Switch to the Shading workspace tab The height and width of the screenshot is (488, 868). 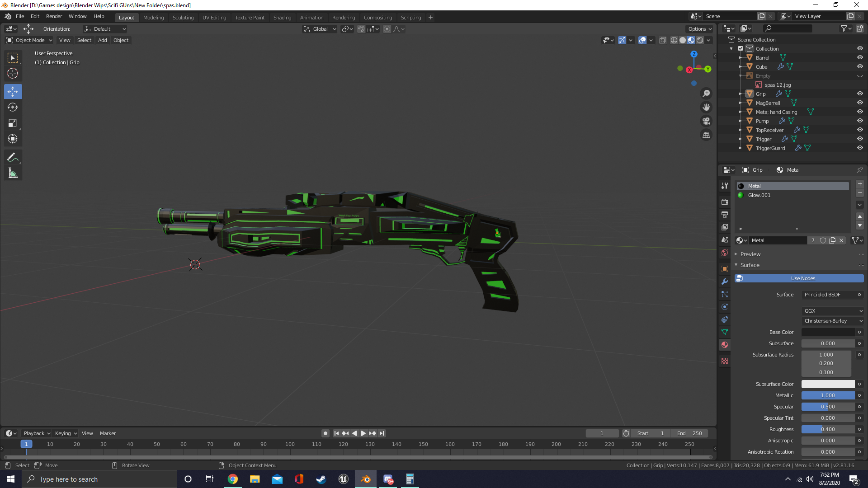pyautogui.click(x=282, y=17)
